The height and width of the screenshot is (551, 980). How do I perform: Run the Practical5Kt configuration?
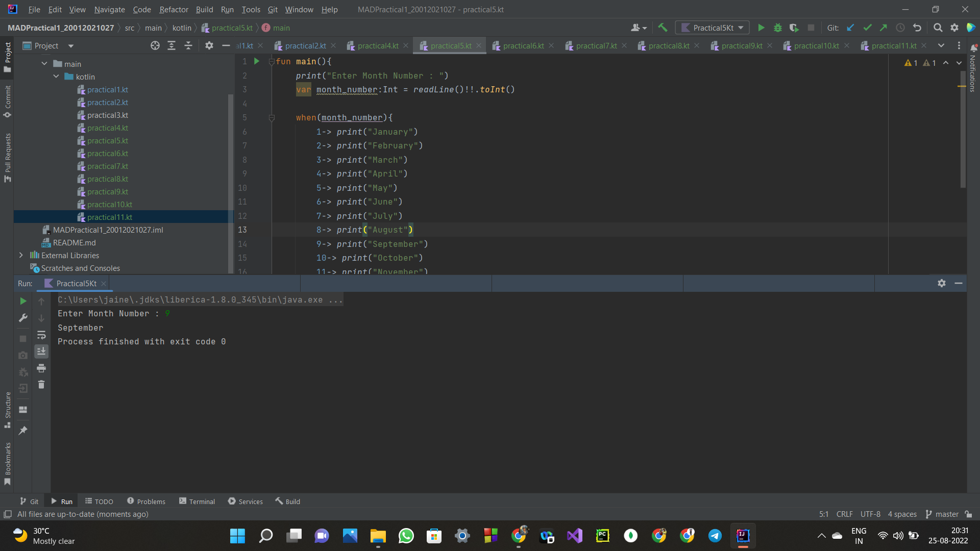pos(761,28)
